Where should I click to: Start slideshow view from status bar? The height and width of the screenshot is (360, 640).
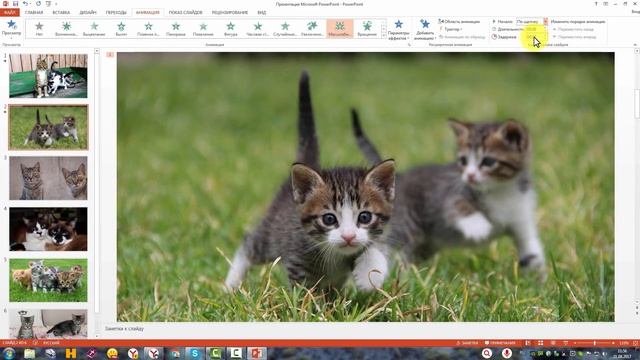coord(566,343)
